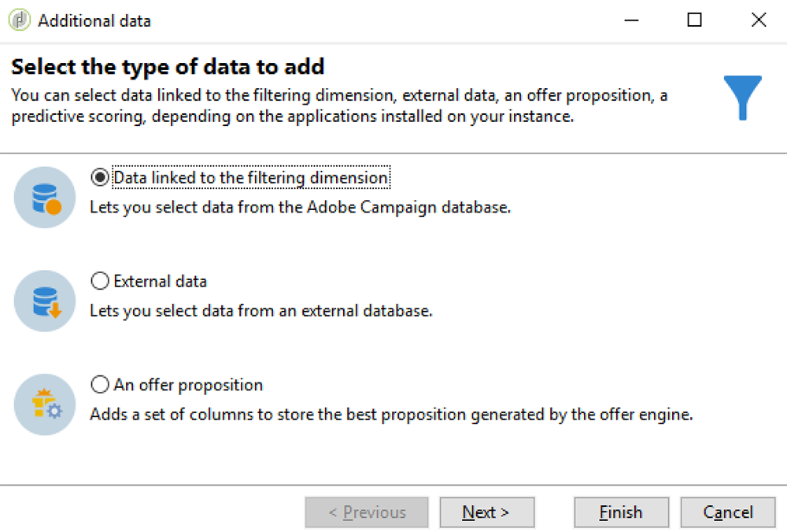Maximize the Additional data window
The width and height of the screenshot is (787, 532).
(x=694, y=20)
